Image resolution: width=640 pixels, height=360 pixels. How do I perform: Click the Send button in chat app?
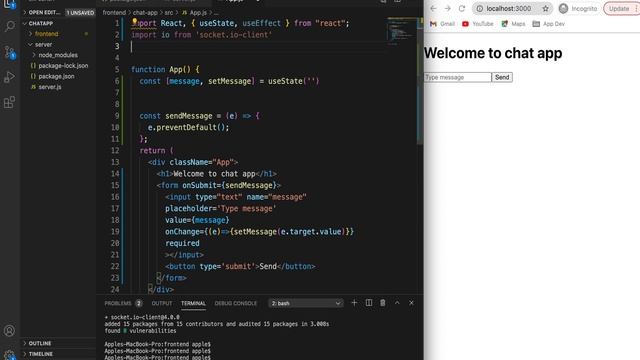(502, 77)
